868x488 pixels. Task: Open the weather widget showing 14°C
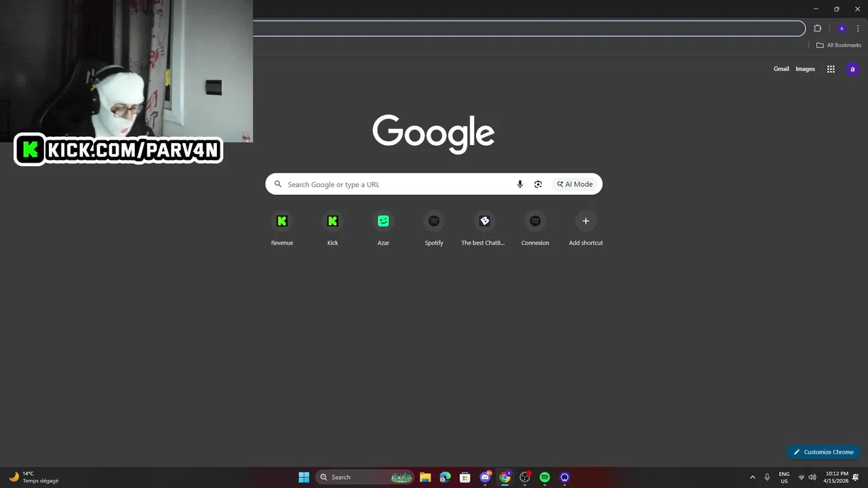(x=34, y=477)
